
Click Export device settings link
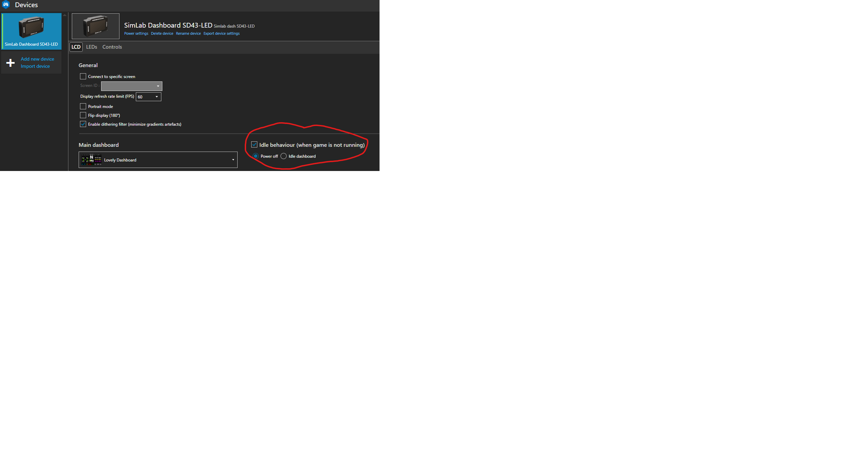coord(222,33)
